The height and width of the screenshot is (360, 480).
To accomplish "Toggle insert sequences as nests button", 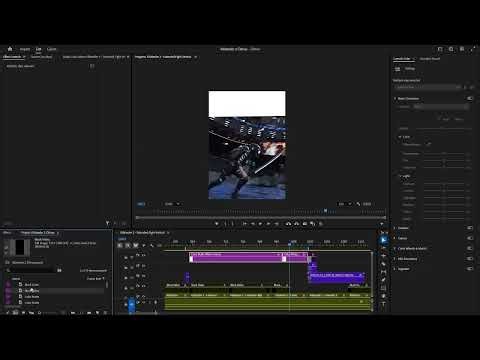I will (x=120, y=245).
